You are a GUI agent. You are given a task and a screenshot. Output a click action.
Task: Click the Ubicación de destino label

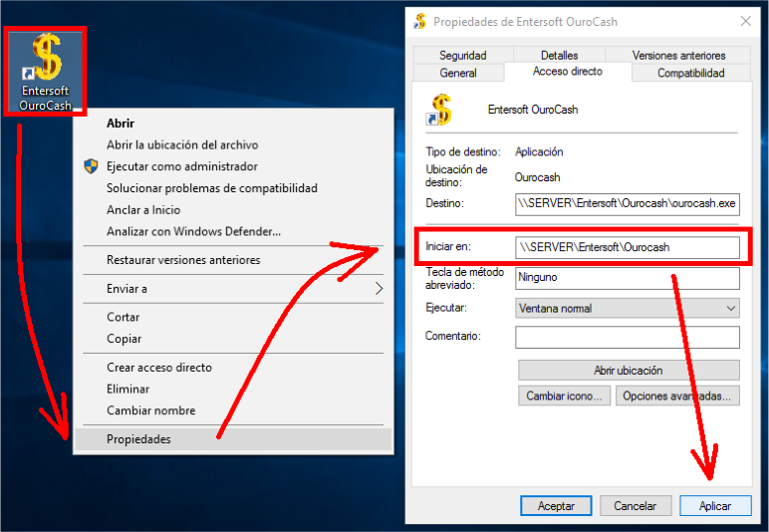(456, 175)
